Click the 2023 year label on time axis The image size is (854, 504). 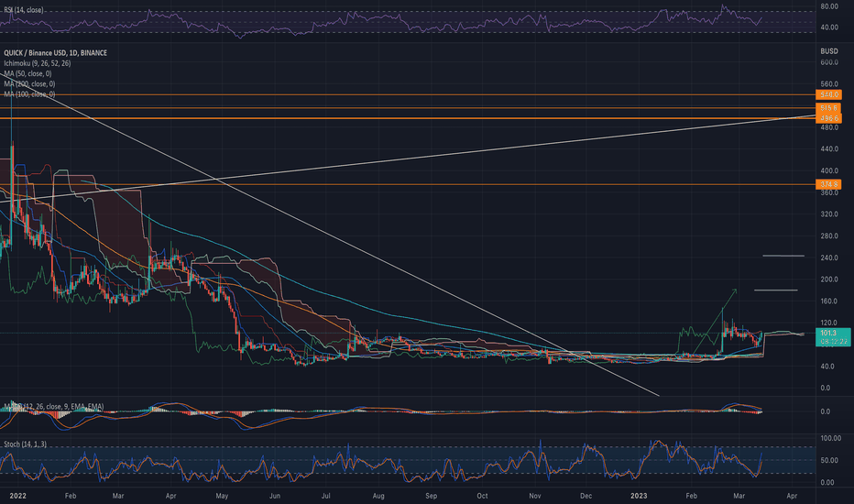tap(639, 496)
